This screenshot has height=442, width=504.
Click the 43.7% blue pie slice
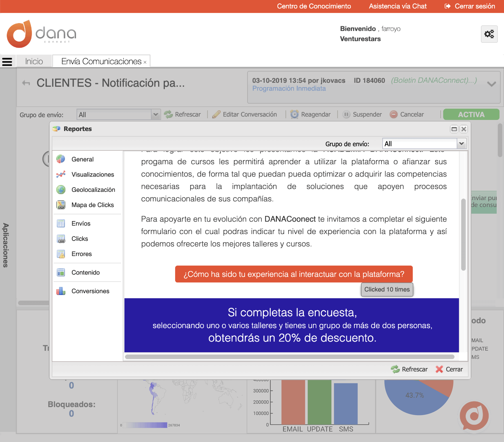click(x=414, y=395)
